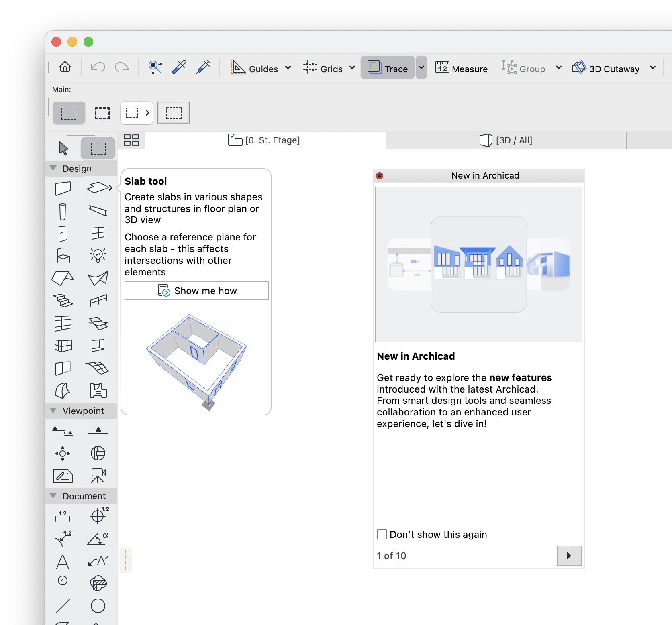
Task: Select the Wall tool
Action: point(63,189)
